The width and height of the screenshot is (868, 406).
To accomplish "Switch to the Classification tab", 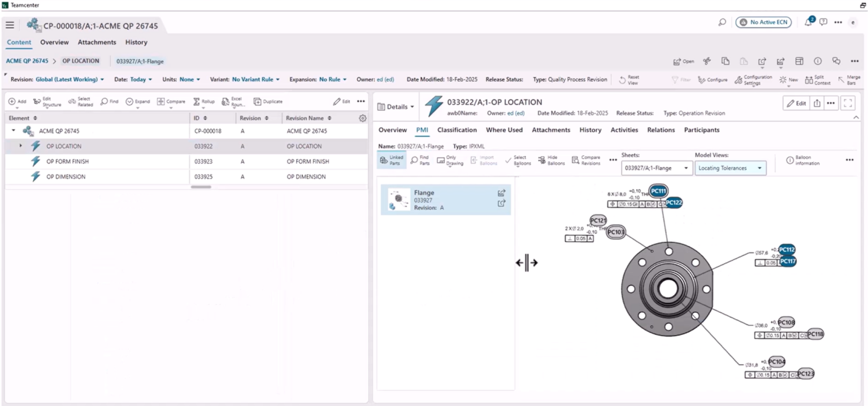I will (x=457, y=130).
